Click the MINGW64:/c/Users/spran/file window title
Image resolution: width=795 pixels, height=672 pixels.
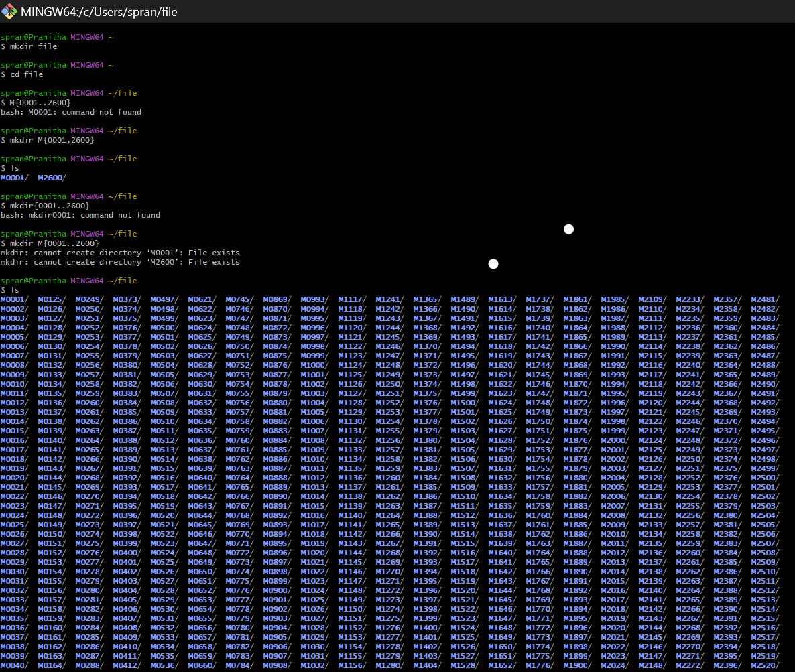tap(99, 12)
